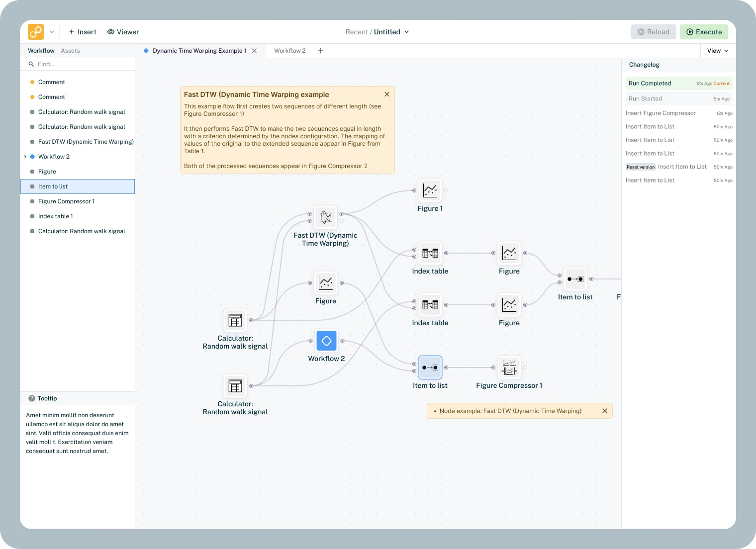This screenshot has height=549, width=756.
Task: Select the Workflow 2 node icon
Action: tap(327, 341)
